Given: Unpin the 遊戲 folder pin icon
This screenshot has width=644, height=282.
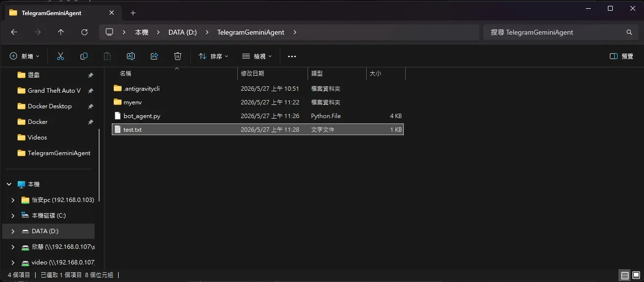Looking at the screenshot, I should click(x=90, y=75).
